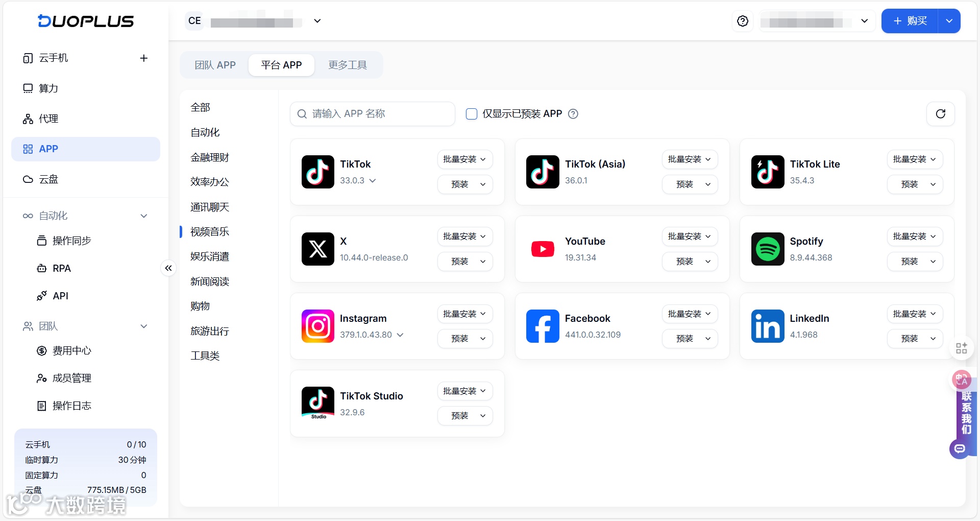Open the info tooltip beside 仅显示已预装 APP
This screenshot has width=980, height=521.
(x=573, y=114)
